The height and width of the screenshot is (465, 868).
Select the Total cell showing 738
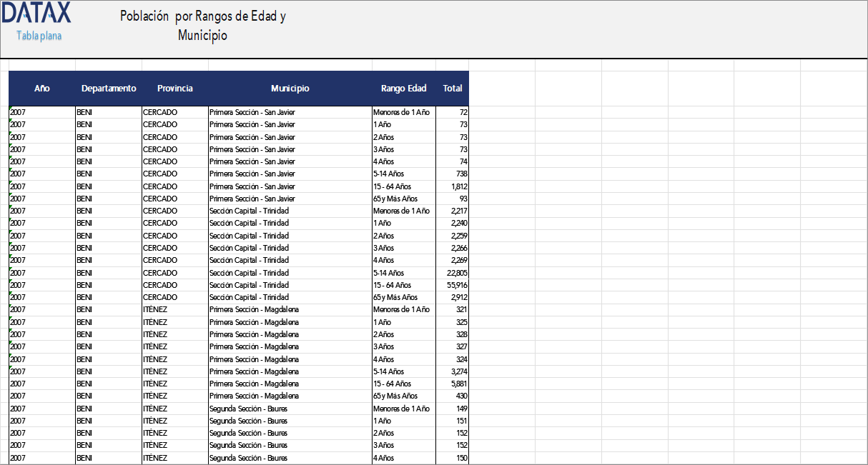point(453,174)
